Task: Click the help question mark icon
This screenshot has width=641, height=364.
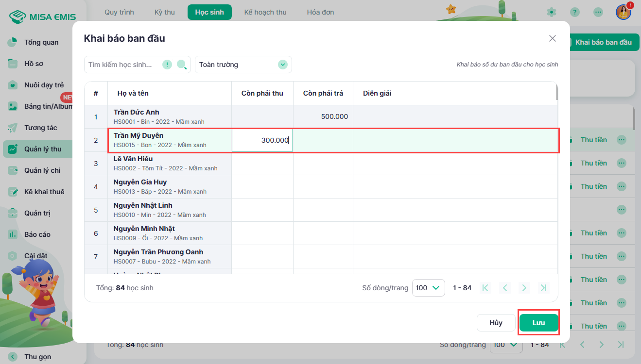Action: coord(575,12)
